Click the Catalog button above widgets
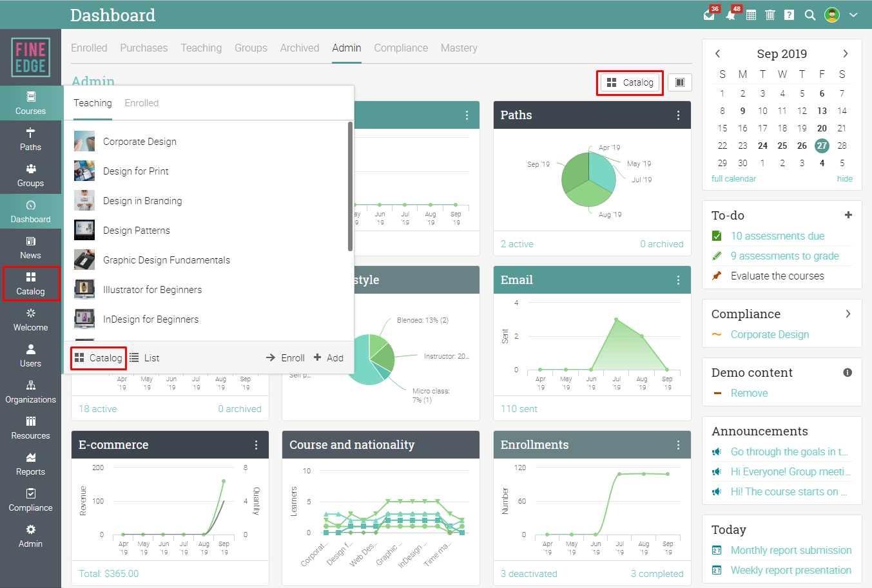Screen dimensions: 872x588 pyautogui.click(x=630, y=82)
